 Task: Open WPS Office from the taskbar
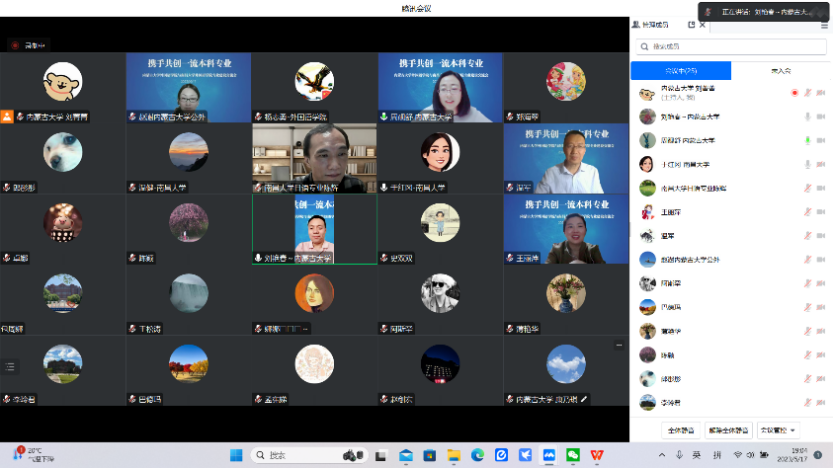point(597,455)
